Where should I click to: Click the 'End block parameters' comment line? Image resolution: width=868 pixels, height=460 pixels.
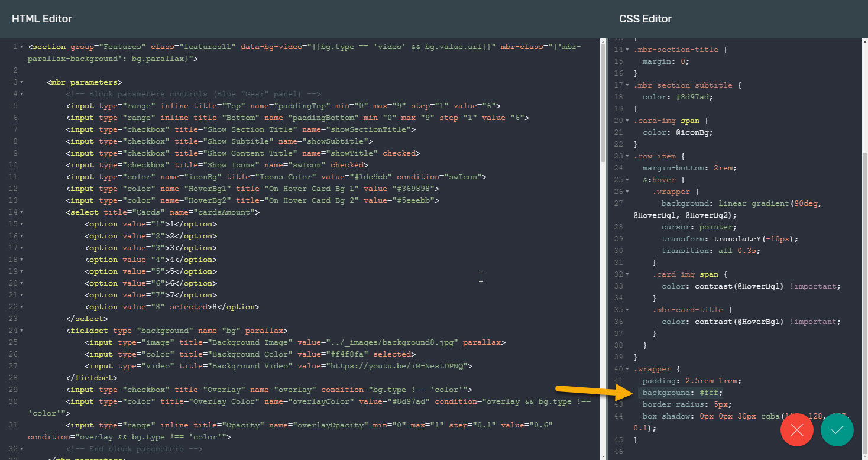(x=134, y=449)
